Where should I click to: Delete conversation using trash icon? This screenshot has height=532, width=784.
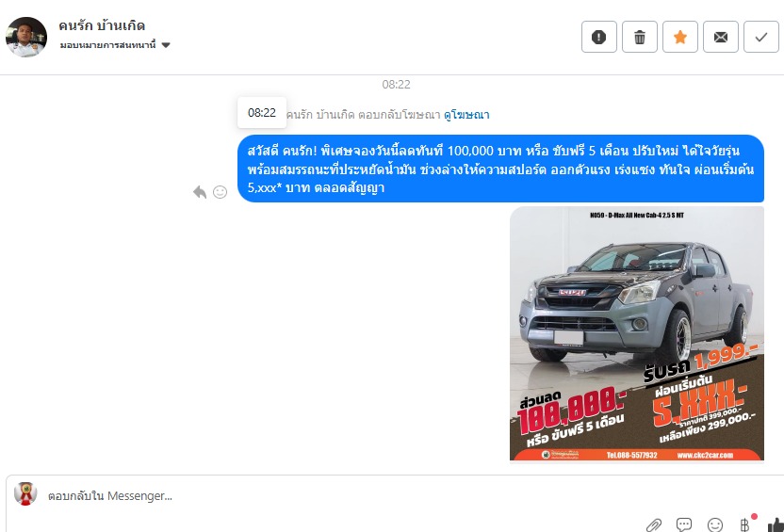click(640, 37)
